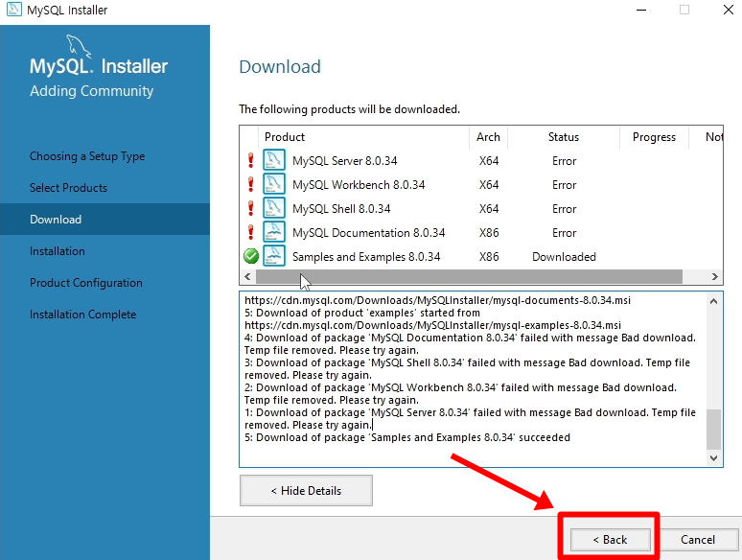Click the MySQL Server 8.0.34 product icon
The width and height of the screenshot is (742, 560).
tap(274, 159)
